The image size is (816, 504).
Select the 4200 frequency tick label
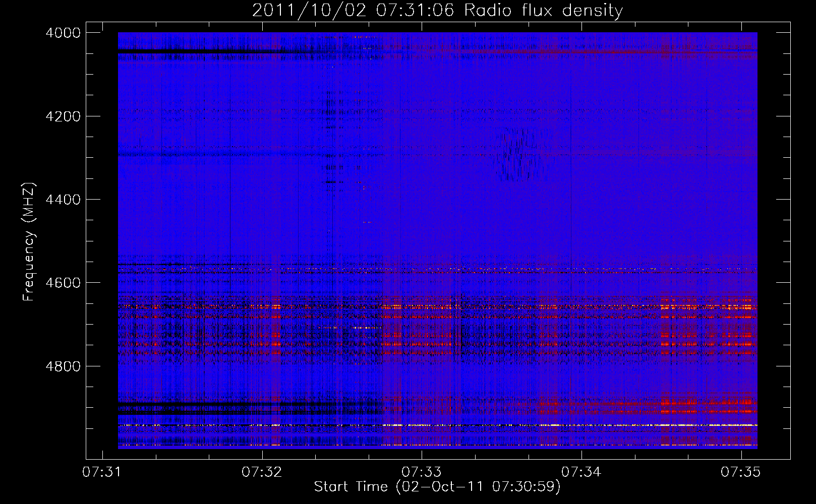tap(63, 116)
